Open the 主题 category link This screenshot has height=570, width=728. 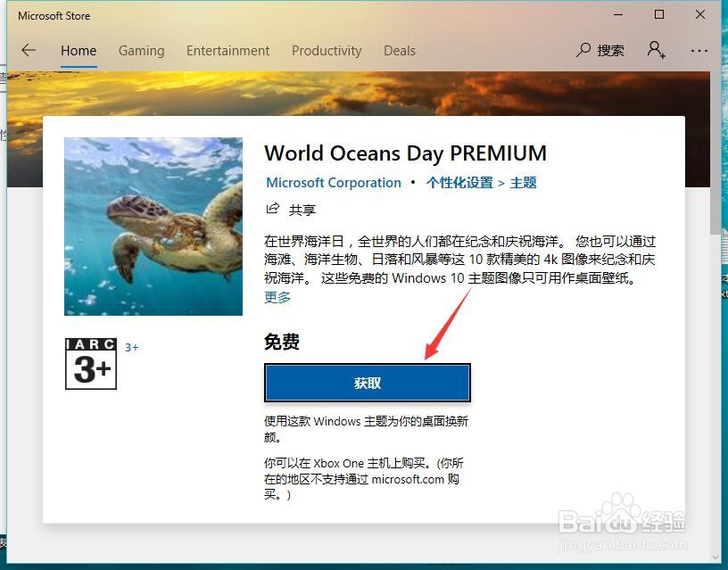(x=523, y=183)
